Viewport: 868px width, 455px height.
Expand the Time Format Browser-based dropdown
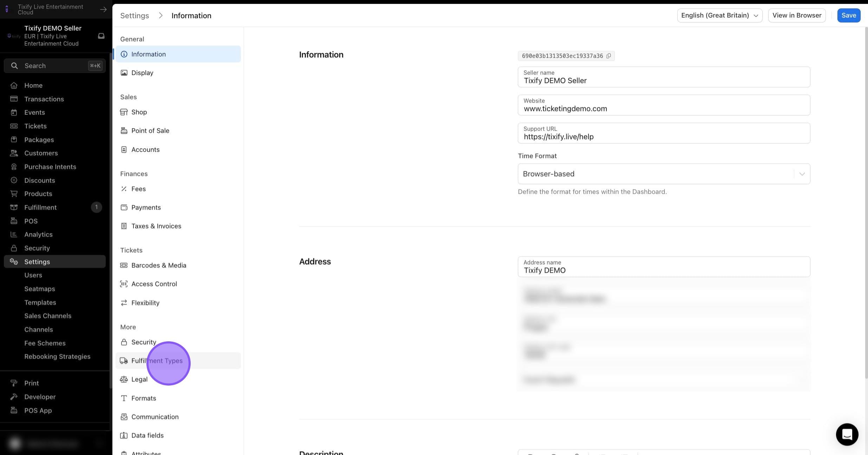point(664,174)
